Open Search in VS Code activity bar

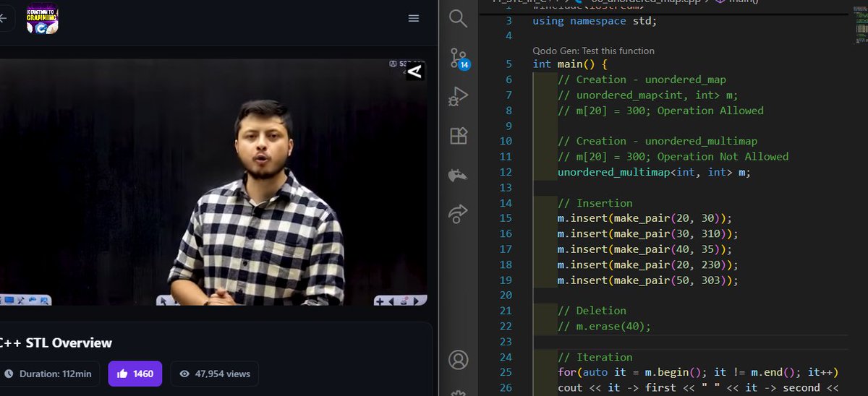(459, 18)
